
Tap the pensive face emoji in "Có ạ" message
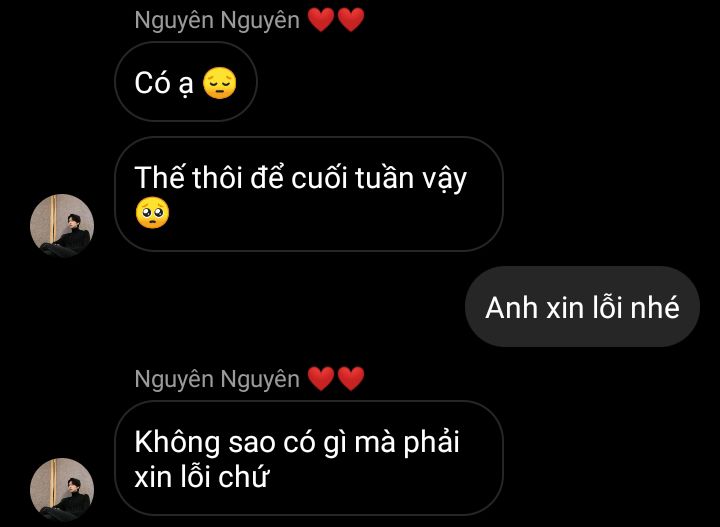click(219, 83)
